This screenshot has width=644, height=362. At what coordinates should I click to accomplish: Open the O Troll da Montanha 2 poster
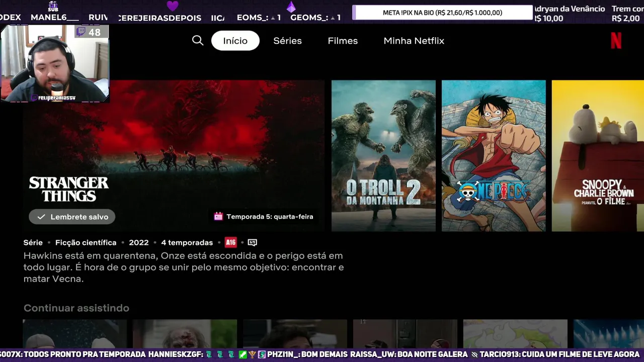(383, 156)
